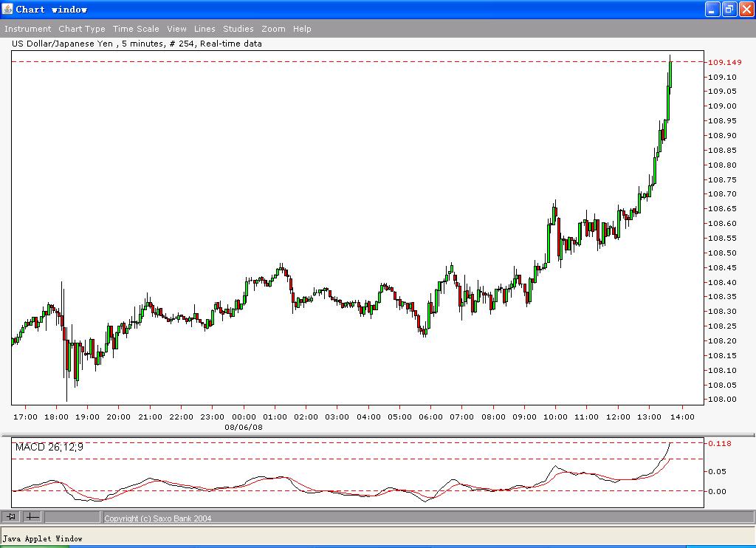Open the View menu

tap(176, 29)
